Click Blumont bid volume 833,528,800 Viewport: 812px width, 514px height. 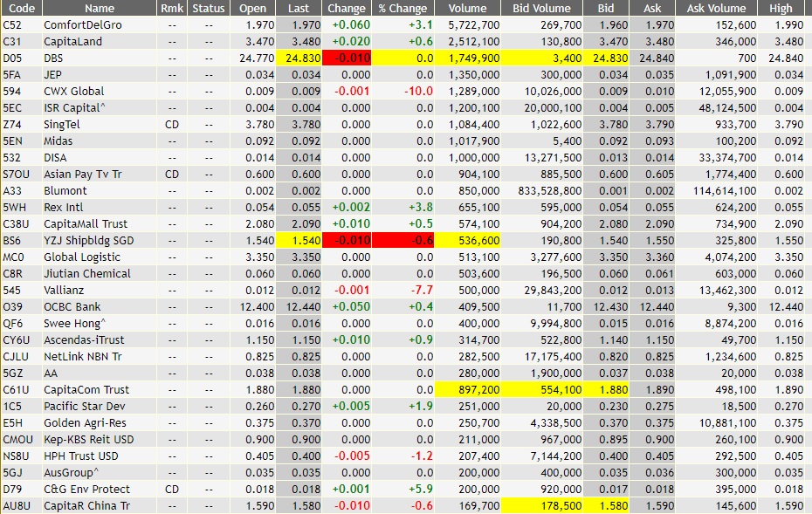click(549, 190)
